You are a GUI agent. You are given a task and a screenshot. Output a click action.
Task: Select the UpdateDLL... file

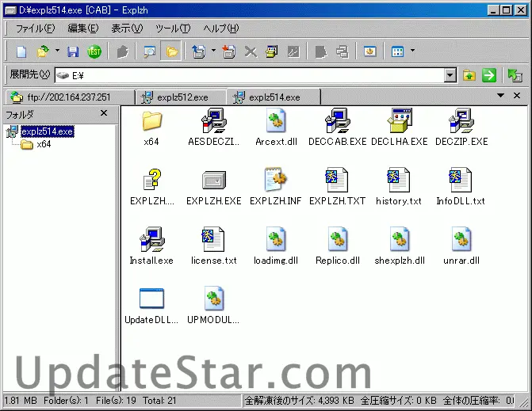151,306
